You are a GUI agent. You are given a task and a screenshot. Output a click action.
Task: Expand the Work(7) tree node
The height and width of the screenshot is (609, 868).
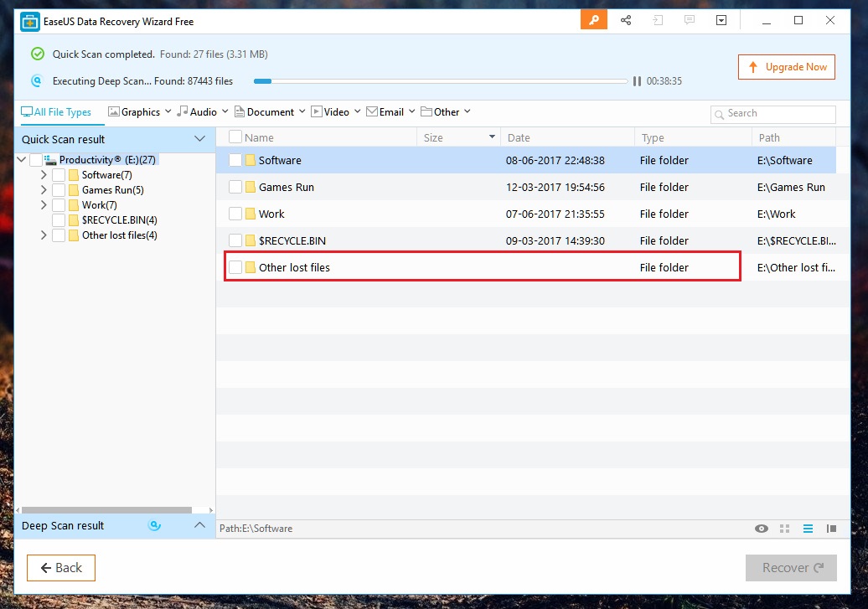[44, 205]
